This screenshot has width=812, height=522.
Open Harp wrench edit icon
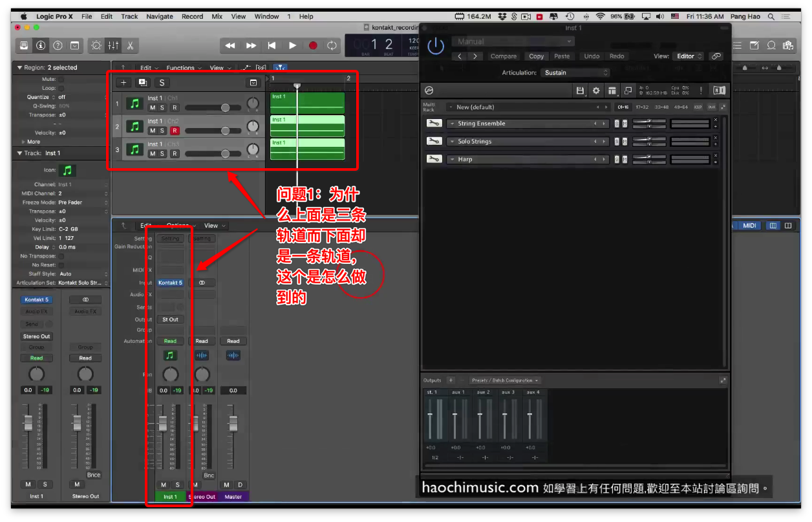434,159
